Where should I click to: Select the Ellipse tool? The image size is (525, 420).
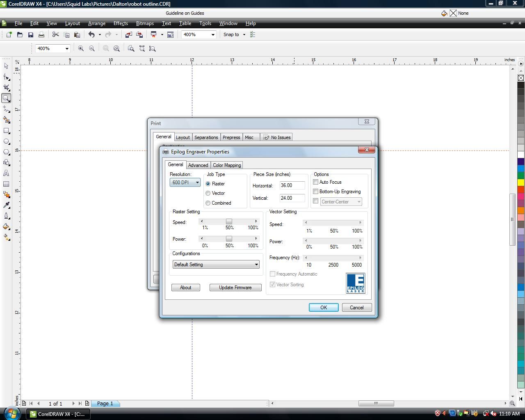point(6,142)
